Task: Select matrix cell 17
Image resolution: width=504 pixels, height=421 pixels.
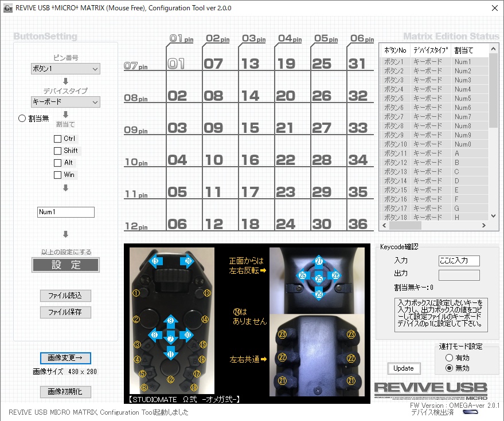Action: (x=250, y=192)
